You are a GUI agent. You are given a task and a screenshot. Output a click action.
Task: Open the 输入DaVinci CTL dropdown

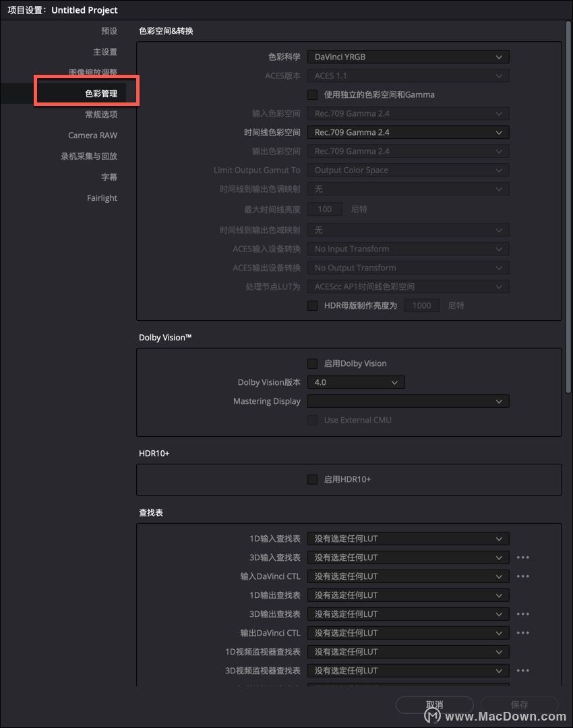tap(408, 576)
